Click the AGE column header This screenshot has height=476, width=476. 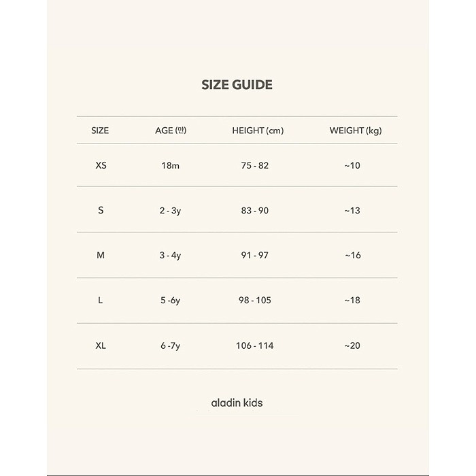coord(170,131)
